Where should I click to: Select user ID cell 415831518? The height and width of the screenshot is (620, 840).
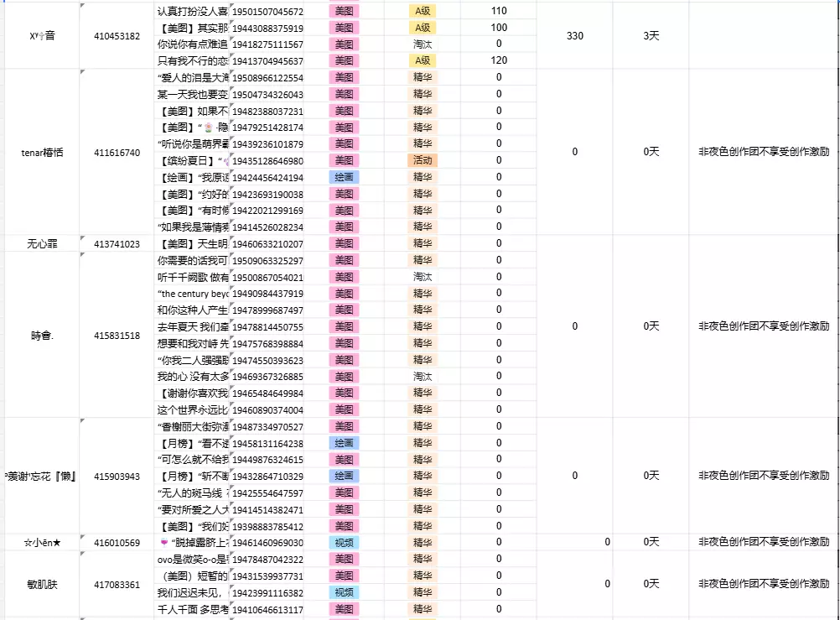[117, 336]
